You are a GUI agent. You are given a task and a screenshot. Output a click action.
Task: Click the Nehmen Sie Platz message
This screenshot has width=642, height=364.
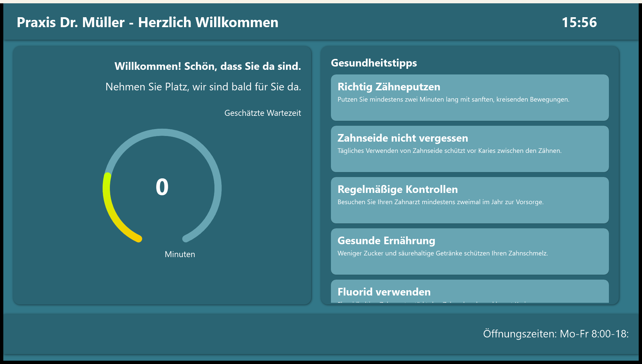(204, 87)
